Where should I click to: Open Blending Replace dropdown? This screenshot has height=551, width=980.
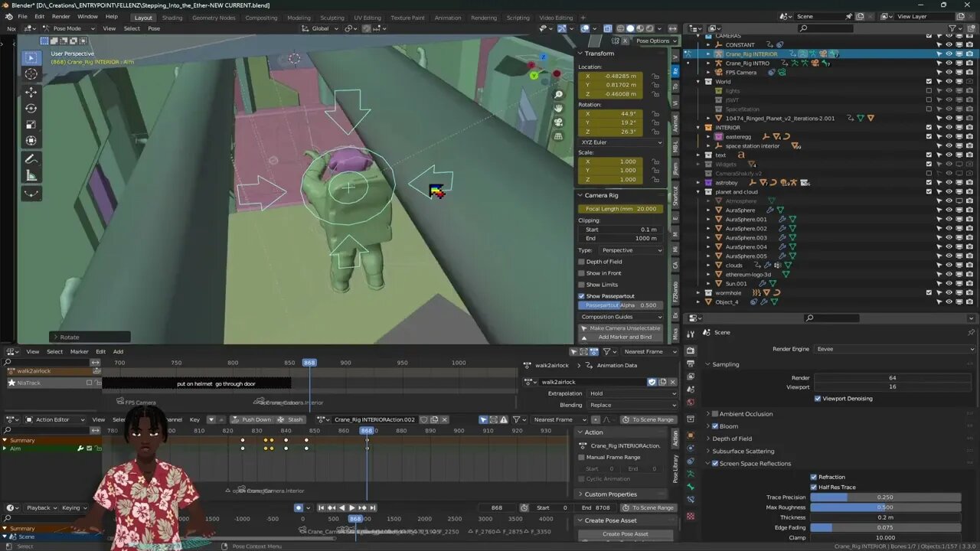[632, 405]
